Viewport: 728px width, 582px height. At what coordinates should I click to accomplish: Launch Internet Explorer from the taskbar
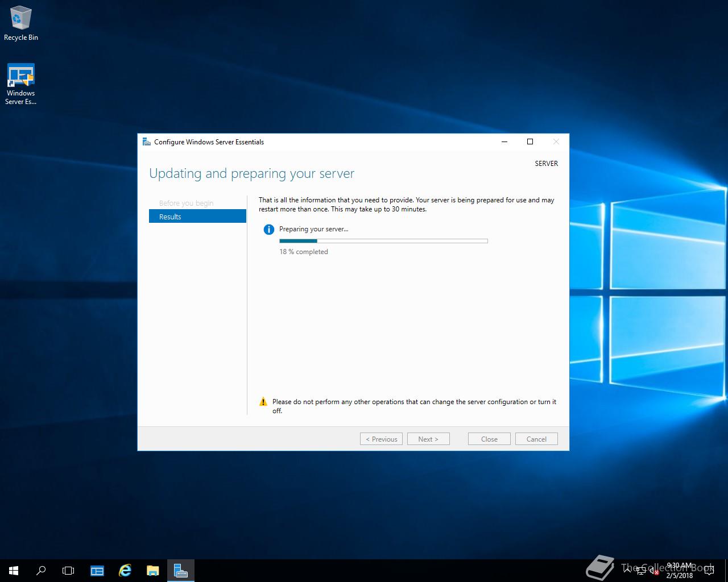tap(125, 571)
